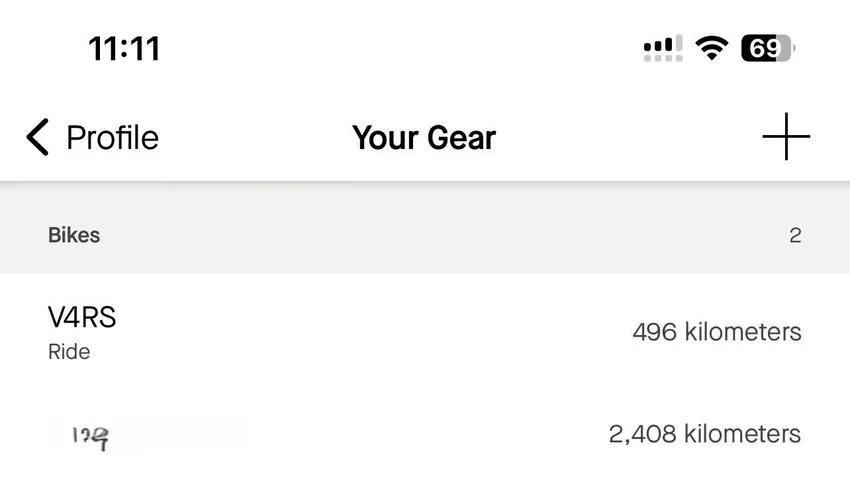Tap the 11:11 clock in status bar
Image resolution: width=850 pixels, height=500 pixels.
pos(124,48)
